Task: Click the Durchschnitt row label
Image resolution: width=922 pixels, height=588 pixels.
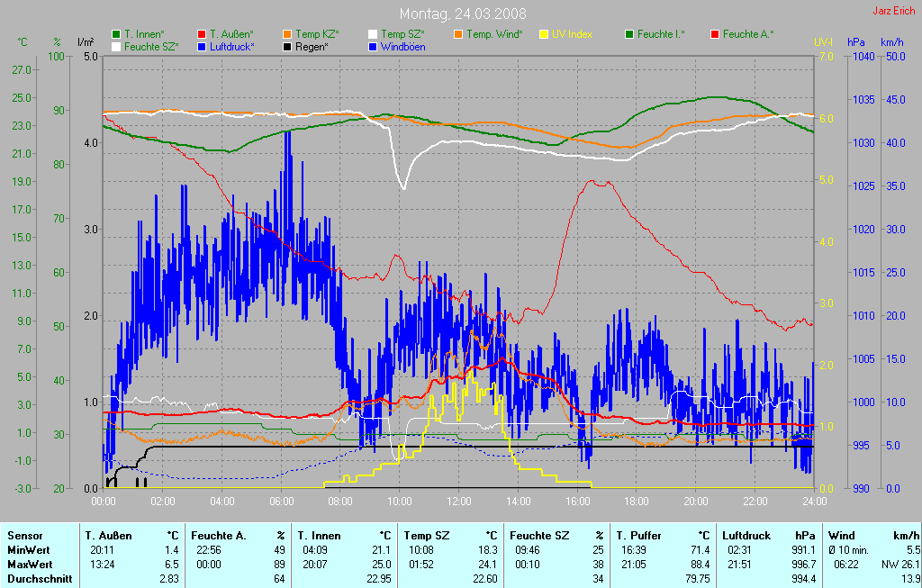Action: pos(39,579)
